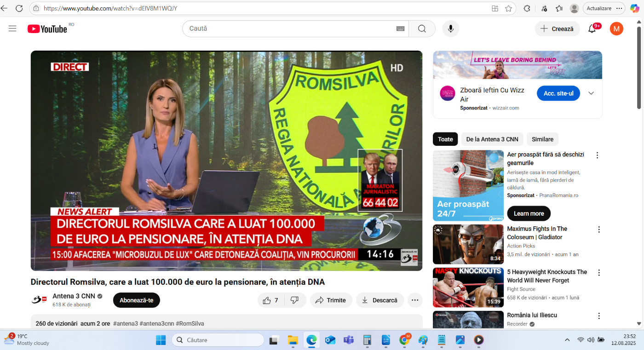Screen dimensions: 644x350
Task: Expand hidden icons in the system tray
Action: point(567,340)
